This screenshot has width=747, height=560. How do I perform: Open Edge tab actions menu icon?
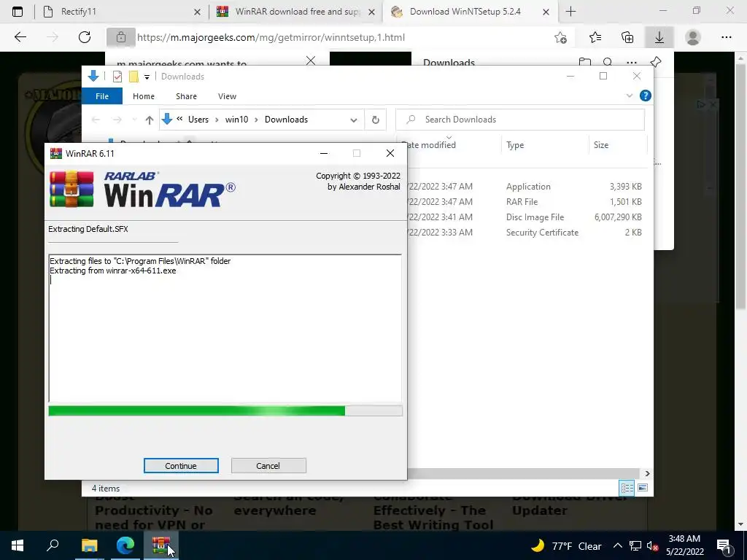[18, 12]
